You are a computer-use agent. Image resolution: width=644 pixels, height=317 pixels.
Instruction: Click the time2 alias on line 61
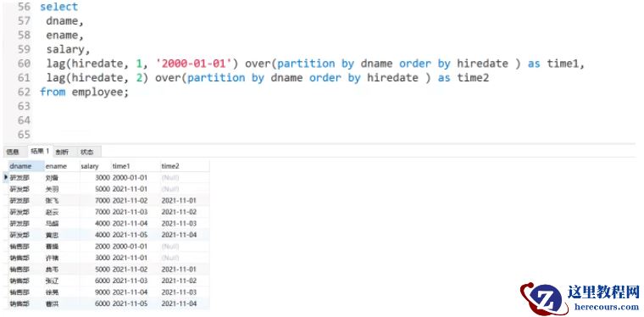pos(472,78)
